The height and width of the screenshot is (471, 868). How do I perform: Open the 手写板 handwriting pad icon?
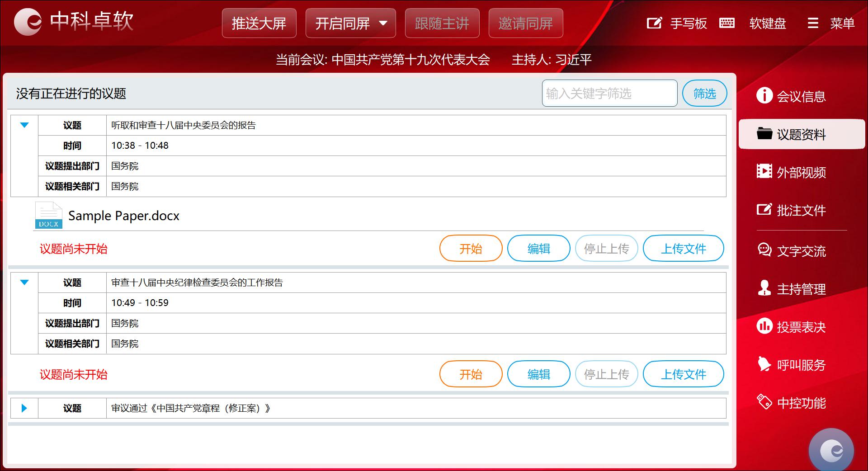pos(655,23)
